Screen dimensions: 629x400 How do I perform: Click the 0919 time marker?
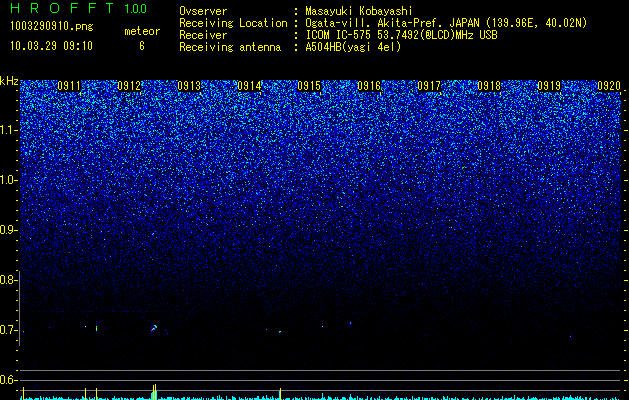point(549,86)
